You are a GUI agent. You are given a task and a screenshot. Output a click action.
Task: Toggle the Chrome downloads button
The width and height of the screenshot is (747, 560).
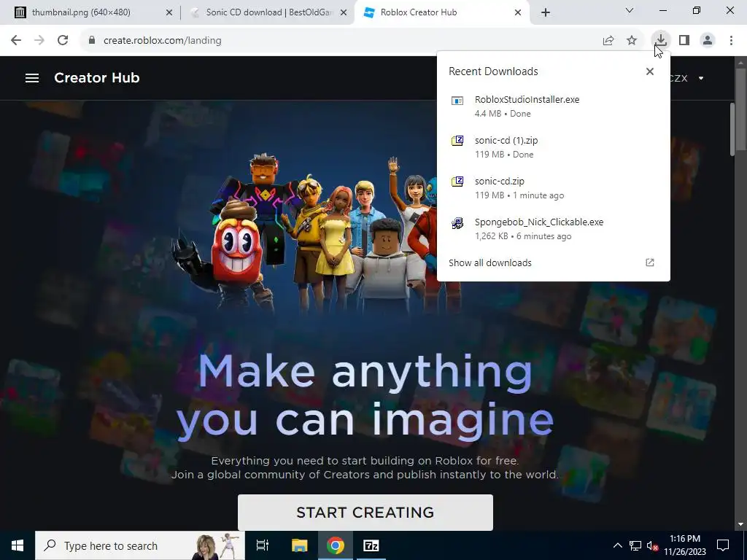click(661, 40)
